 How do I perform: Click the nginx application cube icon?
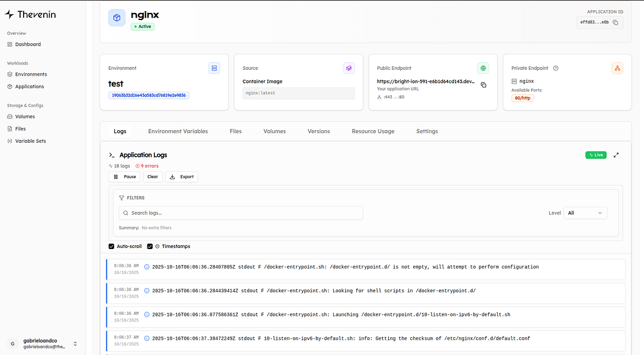pyautogui.click(x=117, y=18)
